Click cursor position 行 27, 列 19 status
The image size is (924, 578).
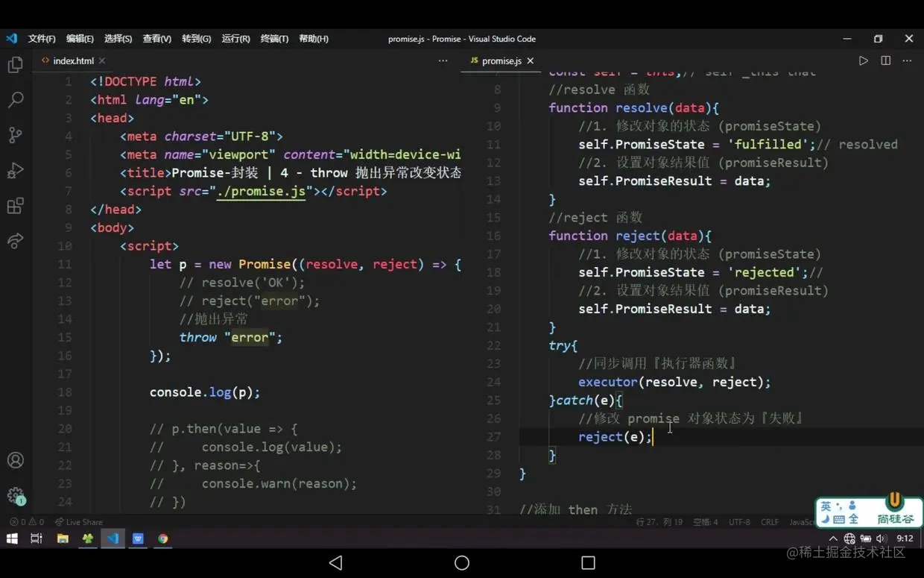659,522
